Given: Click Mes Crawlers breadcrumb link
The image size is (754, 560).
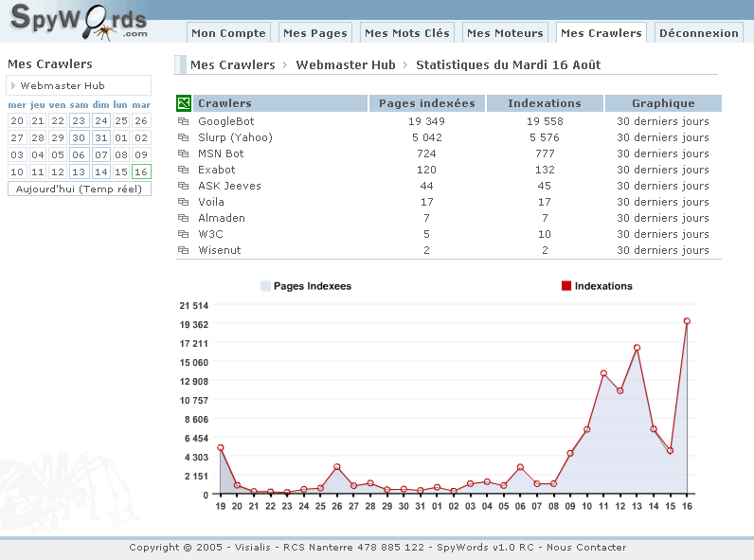Looking at the screenshot, I should point(233,65).
